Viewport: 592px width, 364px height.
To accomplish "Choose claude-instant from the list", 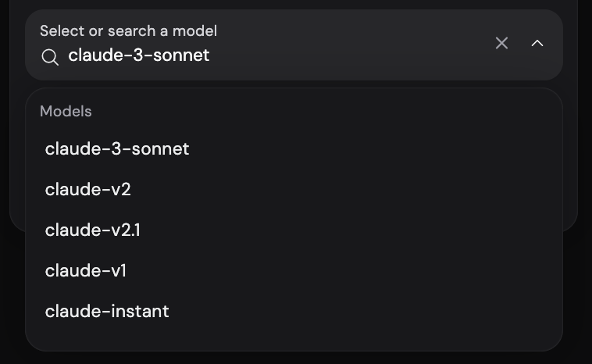I will (x=294, y=312).
